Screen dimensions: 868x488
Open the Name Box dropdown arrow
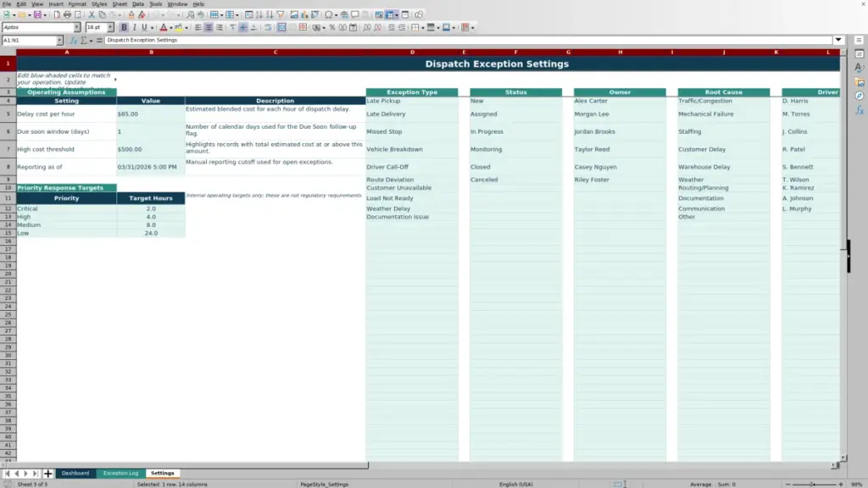tap(59, 41)
